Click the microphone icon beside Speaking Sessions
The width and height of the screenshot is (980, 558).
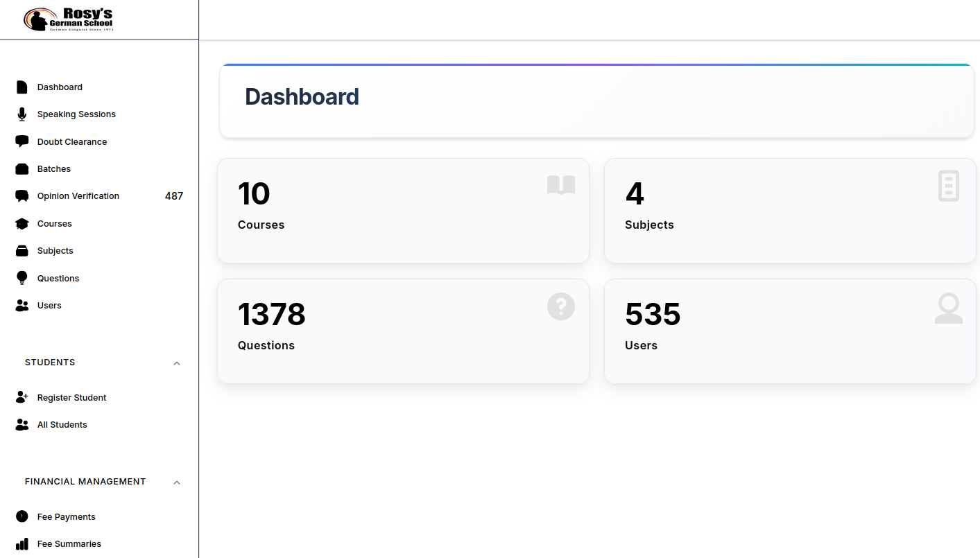22,114
